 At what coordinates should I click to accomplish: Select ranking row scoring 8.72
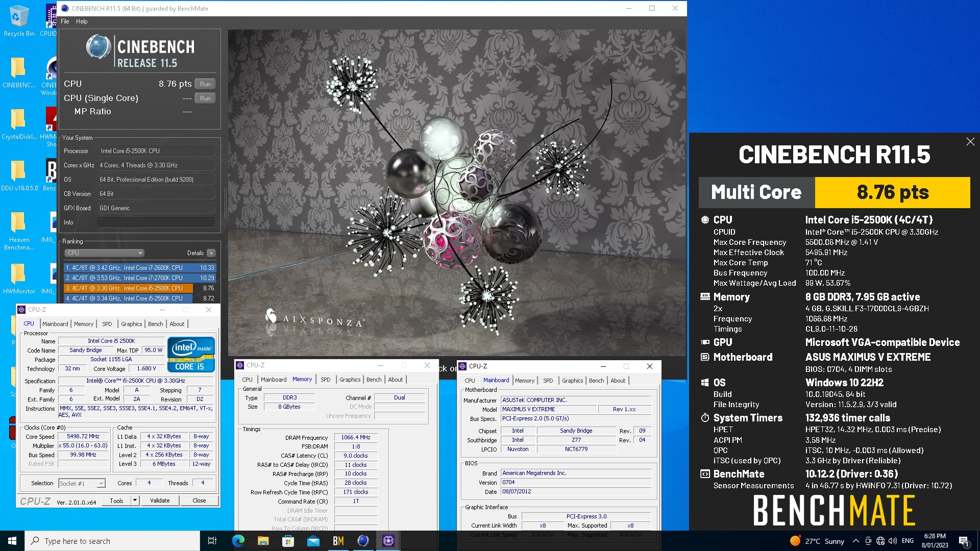pyautogui.click(x=140, y=298)
